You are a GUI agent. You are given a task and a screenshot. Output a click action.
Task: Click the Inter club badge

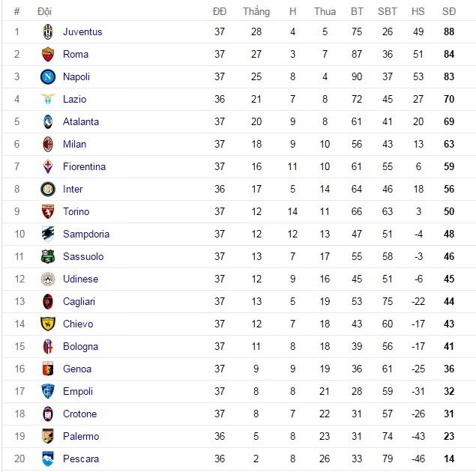pyautogui.click(x=48, y=190)
